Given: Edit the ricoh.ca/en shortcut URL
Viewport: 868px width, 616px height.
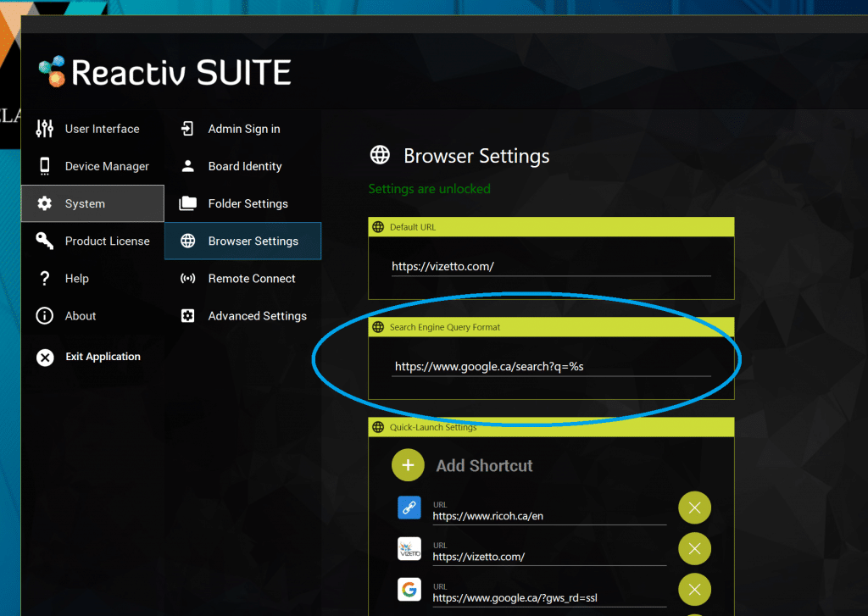Looking at the screenshot, I should click(549, 516).
